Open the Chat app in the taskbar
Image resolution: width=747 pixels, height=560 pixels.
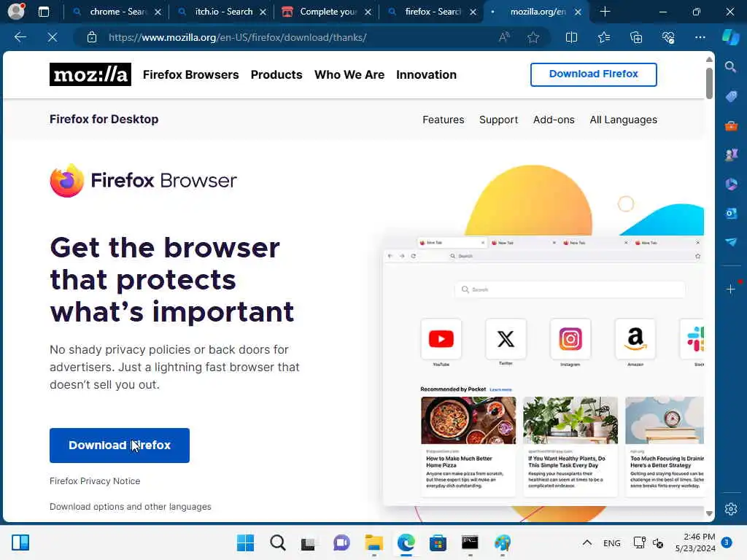(341, 542)
